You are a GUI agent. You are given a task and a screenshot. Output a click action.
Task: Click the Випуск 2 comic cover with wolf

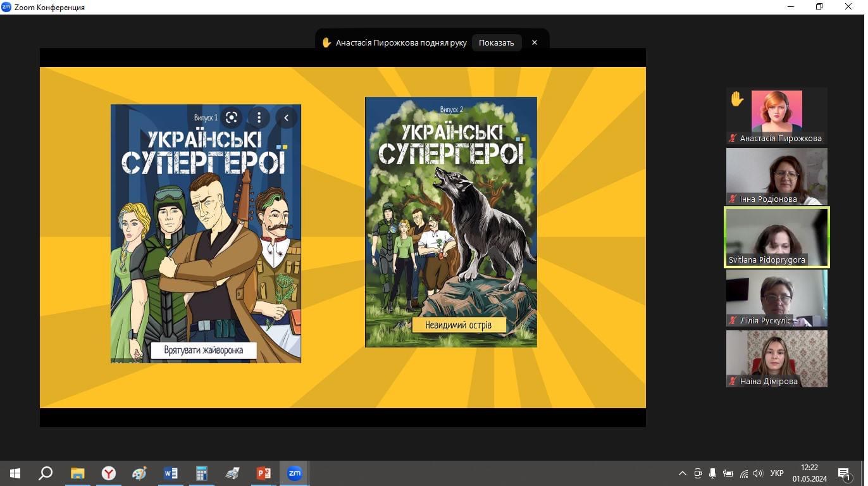451,222
